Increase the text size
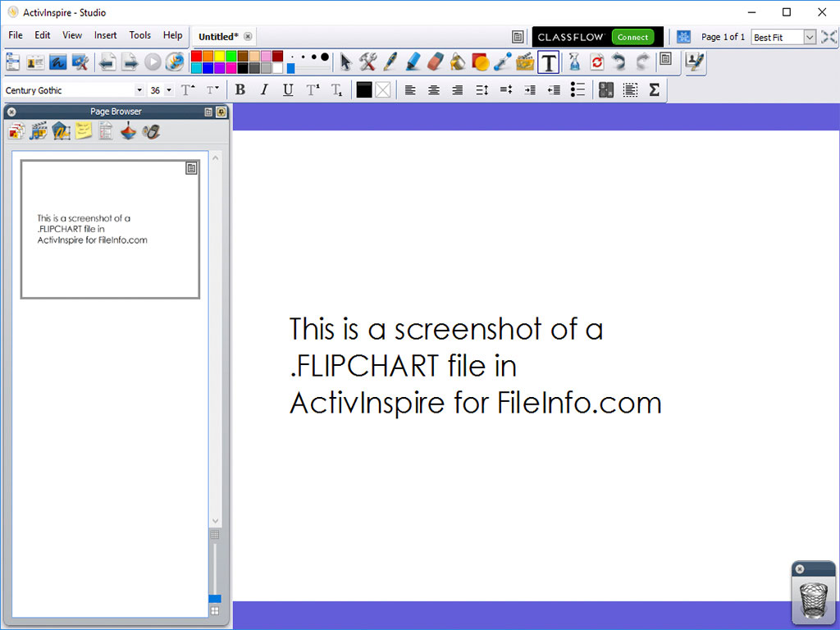The height and width of the screenshot is (630, 840). coord(188,90)
